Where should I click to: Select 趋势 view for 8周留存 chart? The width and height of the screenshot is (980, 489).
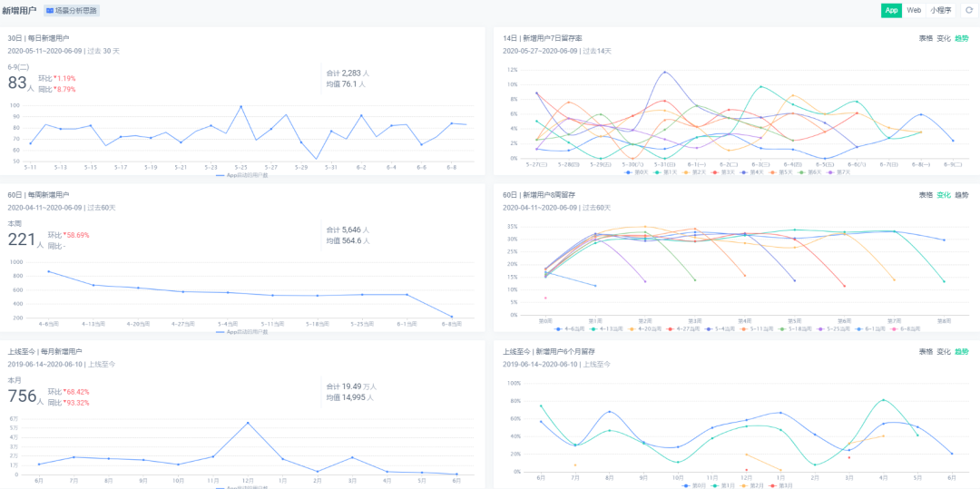(x=961, y=195)
